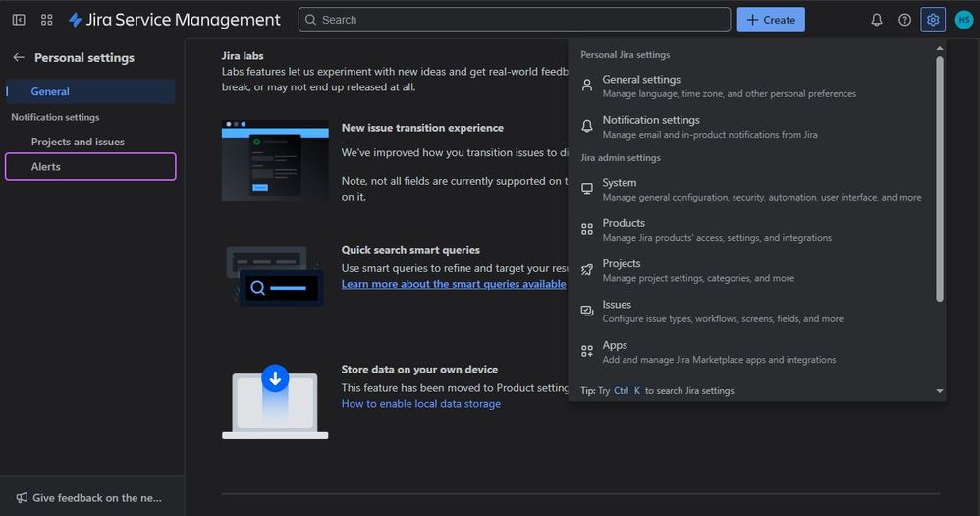The height and width of the screenshot is (516, 980).
Task: Click the System monitor icon
Action: tap(587, 189)
